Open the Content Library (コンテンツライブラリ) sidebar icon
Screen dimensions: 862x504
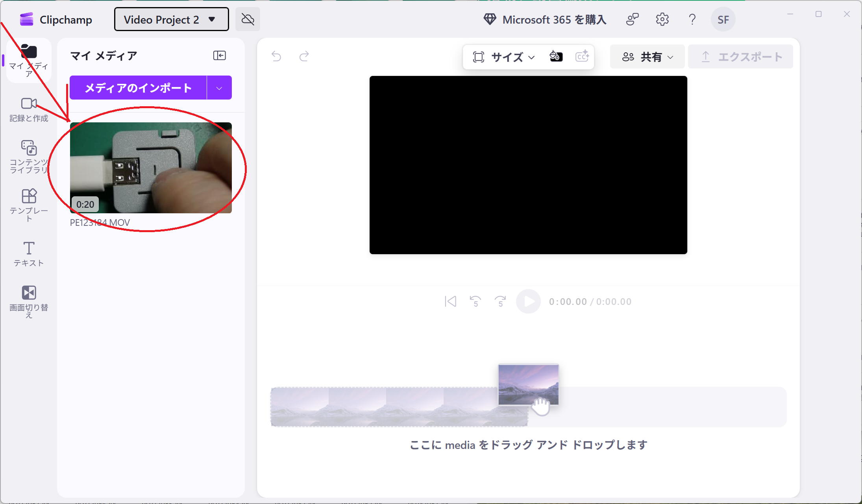(x=29, y=156)
